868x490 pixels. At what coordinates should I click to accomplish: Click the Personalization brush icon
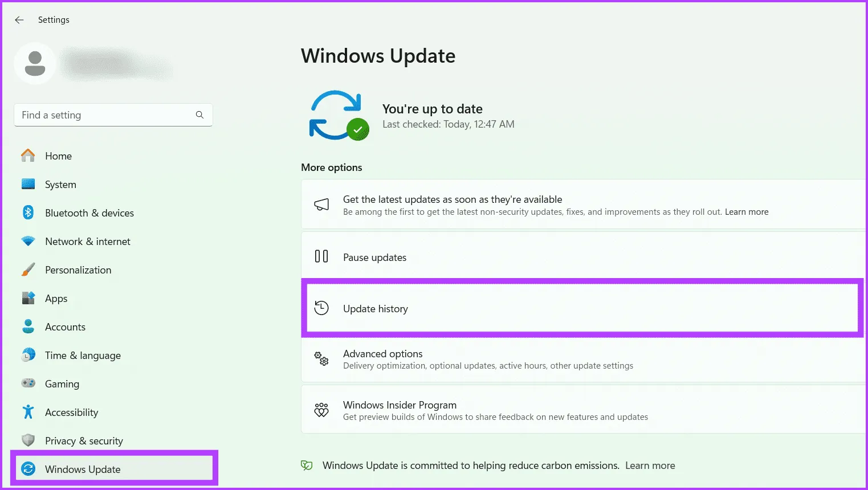click(28, 269)
